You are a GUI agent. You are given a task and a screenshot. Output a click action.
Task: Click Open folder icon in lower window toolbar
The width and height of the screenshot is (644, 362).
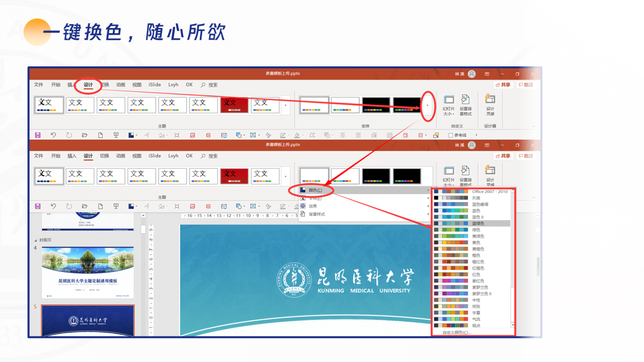tap(85, 206)
